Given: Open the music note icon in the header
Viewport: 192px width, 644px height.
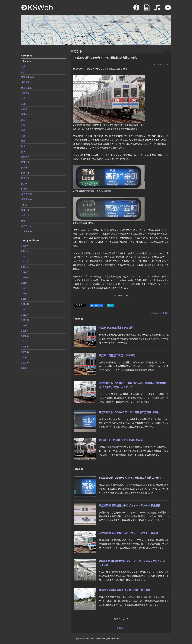Looking at the screenshot, I should coord(157,7).
